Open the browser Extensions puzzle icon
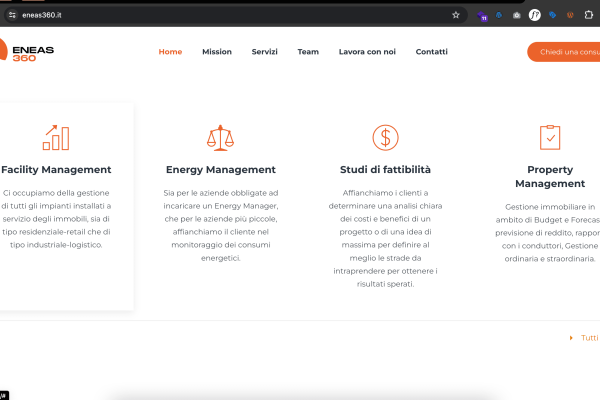Viewport: 600px width, 400px height. coord(588,15)
